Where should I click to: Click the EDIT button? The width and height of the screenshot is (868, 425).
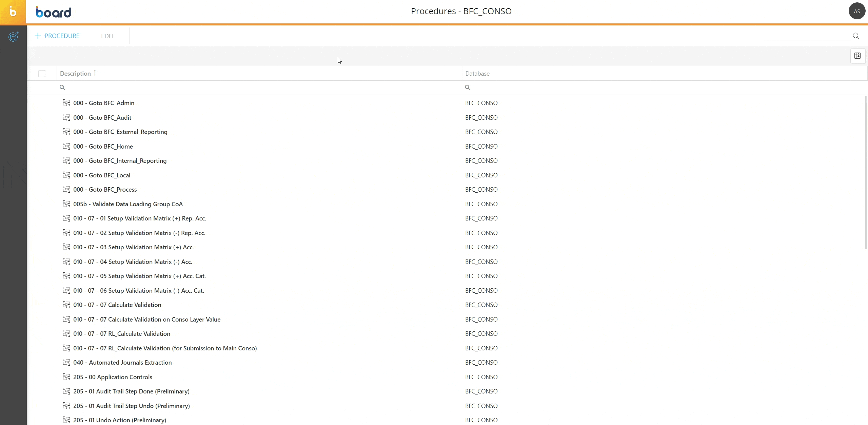point(107,36)
